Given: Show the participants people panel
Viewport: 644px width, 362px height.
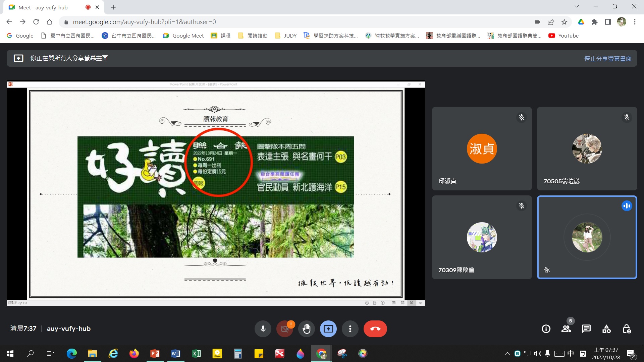Looking at the screenshot, I should [x=566, y=329].
